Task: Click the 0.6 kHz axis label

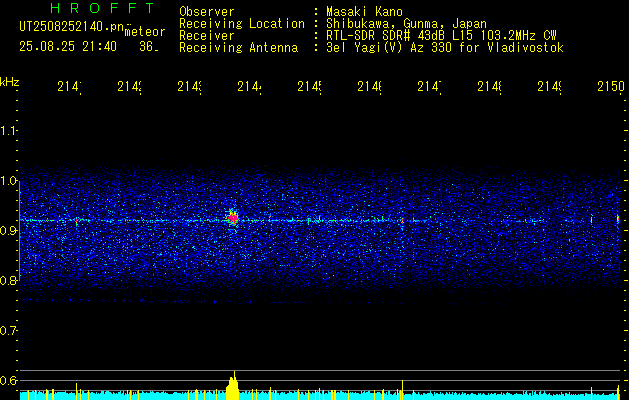Action: (x=8, y=380)
